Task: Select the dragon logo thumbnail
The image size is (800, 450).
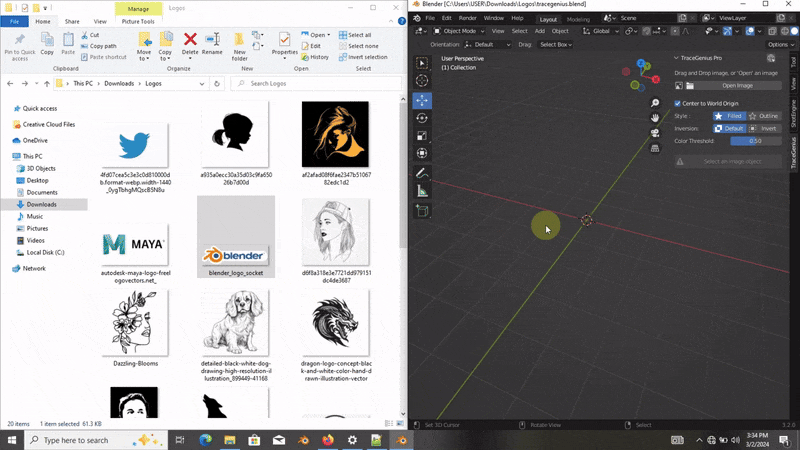Action: (335, 322)
